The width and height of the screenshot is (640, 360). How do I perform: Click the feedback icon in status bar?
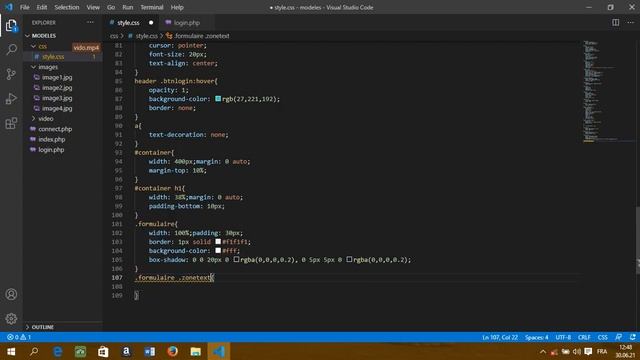tap(619, 337)
